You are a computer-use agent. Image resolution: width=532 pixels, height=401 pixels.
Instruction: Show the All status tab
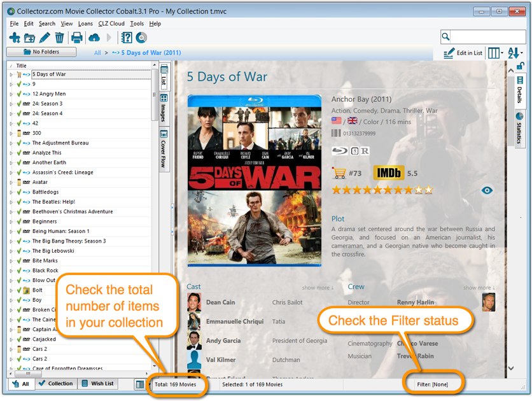21,384
